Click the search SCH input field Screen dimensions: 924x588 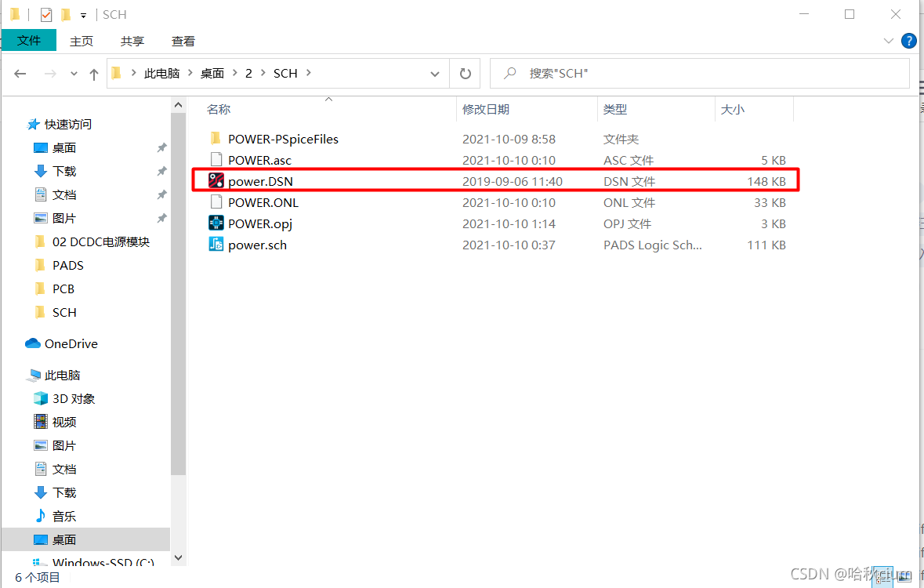click(x=700, y=73)
